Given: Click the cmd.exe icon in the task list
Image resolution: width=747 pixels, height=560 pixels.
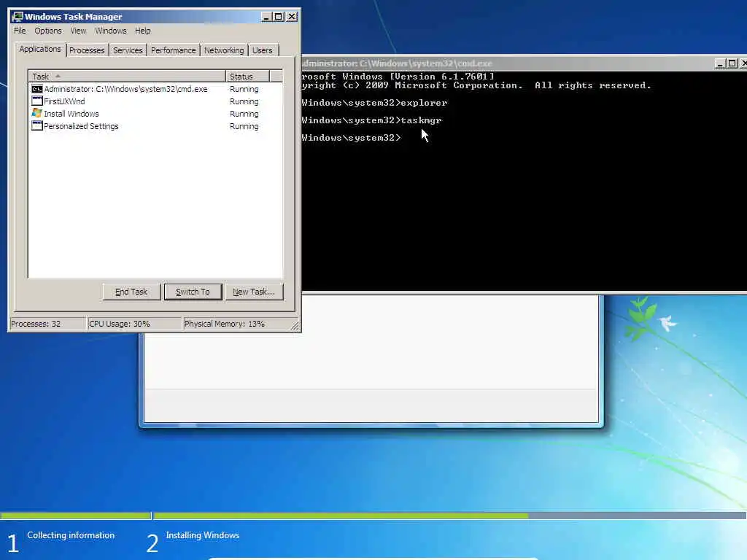Looking at the screenshot, I should click(x=36, y=89).
